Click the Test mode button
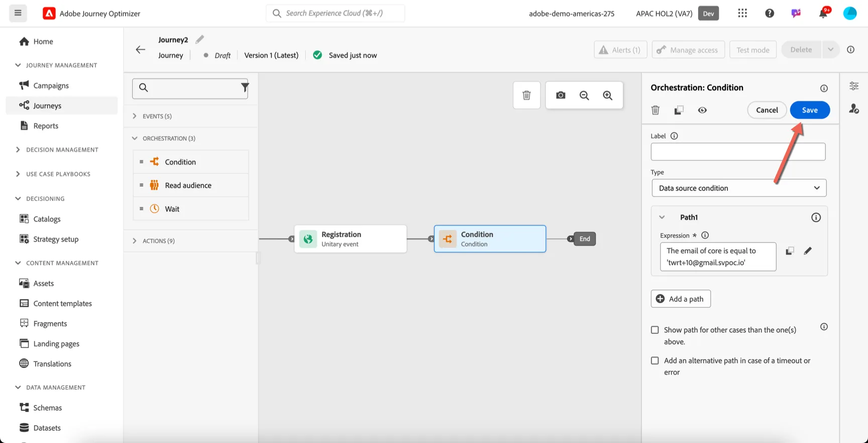Image resolution: width=868 pixels, height=443 pixels. pyautogui.click(x=753, y=49)
